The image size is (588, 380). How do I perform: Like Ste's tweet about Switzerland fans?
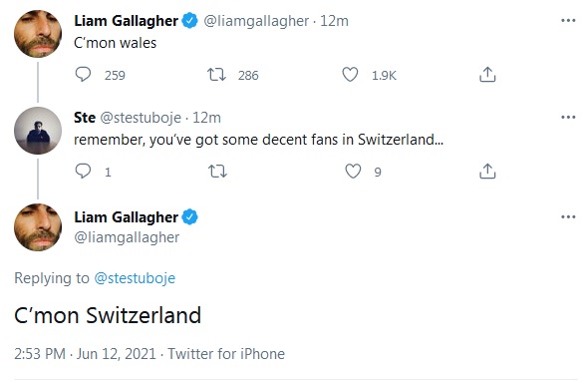(x=353, y=172)
